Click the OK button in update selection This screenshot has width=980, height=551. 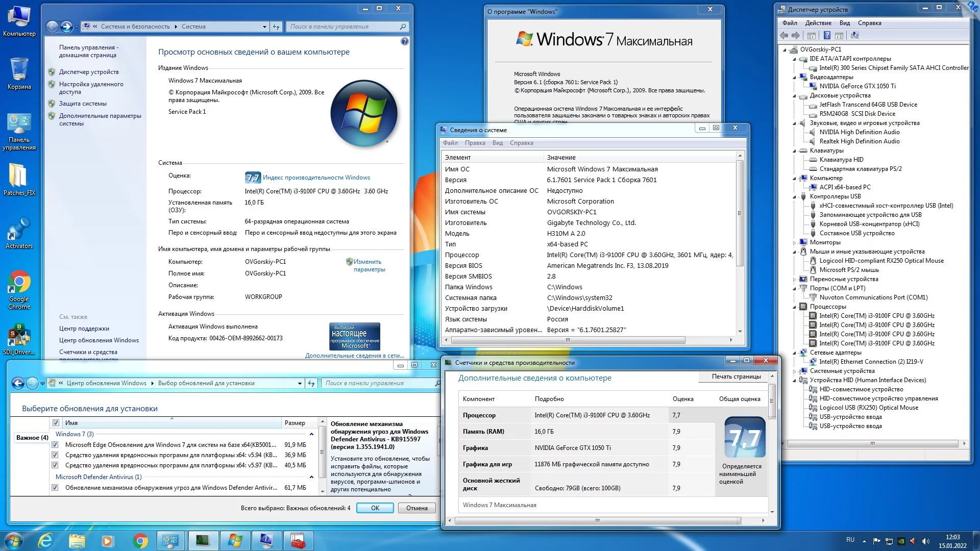click(x=375, y=508)
